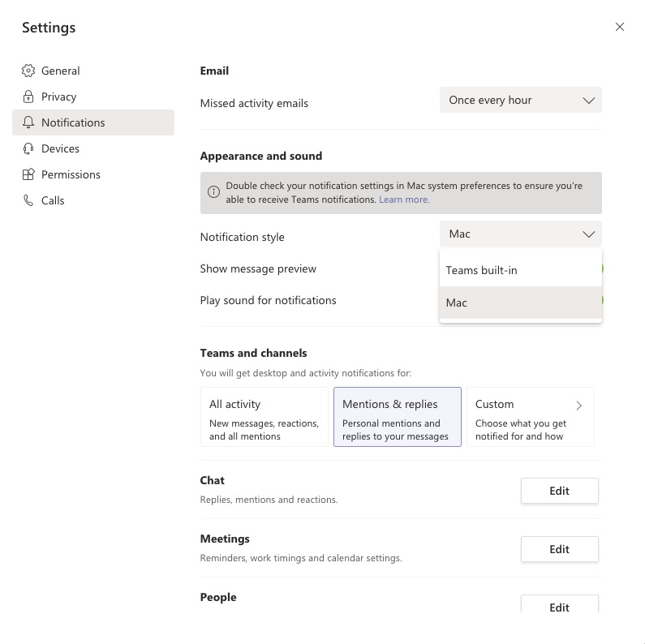The height and width of the screenshot is (644, 645).
Task: Click Replies, mentions and reactions text
Action: tap(269, 500)
